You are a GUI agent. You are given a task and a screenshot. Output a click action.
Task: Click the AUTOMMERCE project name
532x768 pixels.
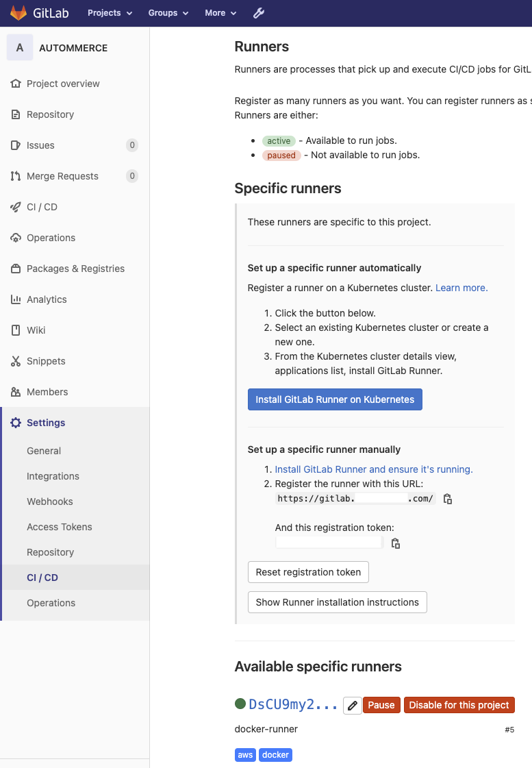[73, 48]
